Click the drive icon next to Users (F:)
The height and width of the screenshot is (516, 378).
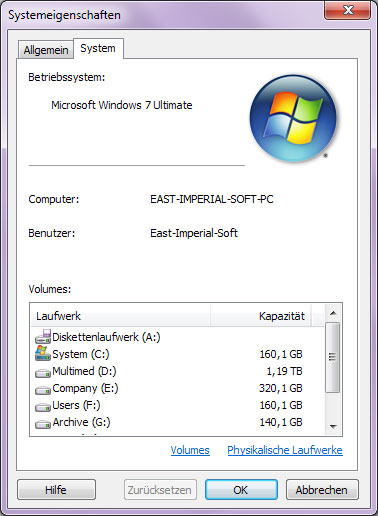43,407
